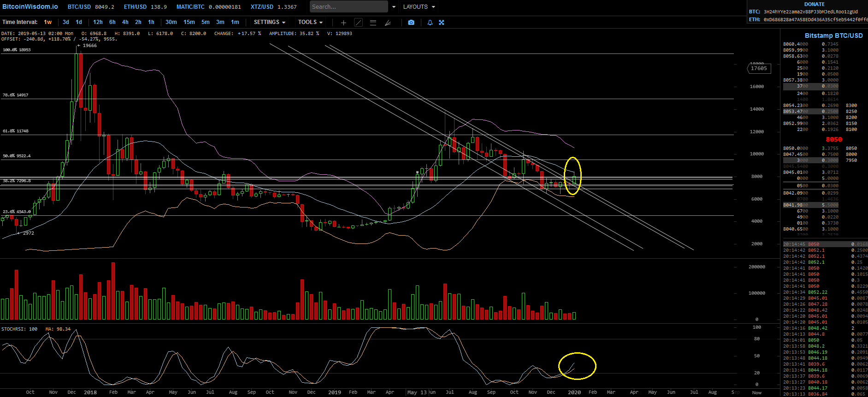Screen dimensions: 868x397
Task: Activate the trend line drawing tool
Action: [x=358, y=22]
